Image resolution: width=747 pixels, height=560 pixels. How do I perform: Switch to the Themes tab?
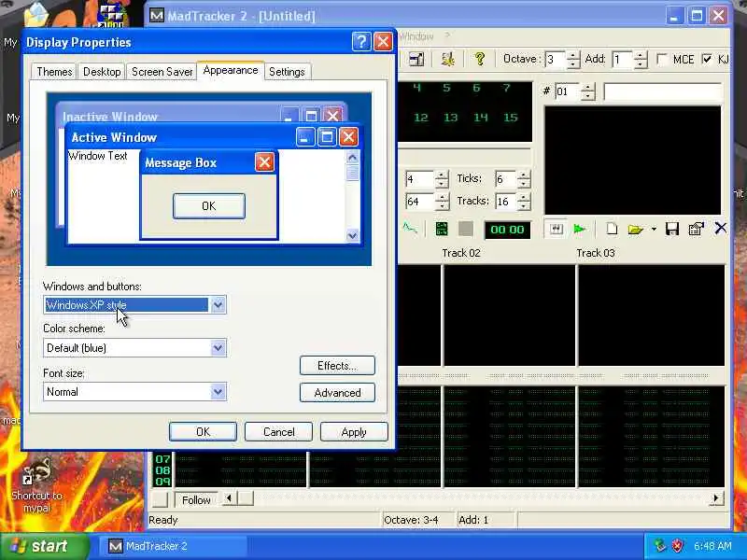[54, 72]
